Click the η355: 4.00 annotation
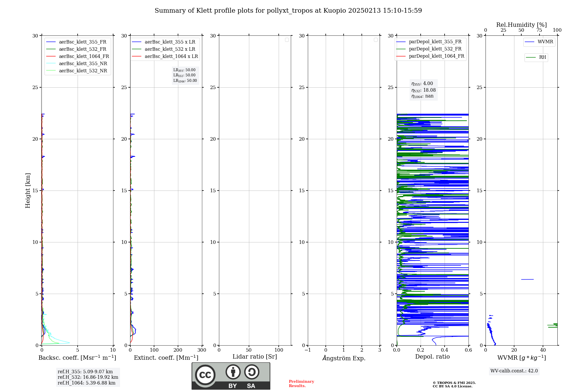This screenshot has width=577, height=392. click(422, 84)
